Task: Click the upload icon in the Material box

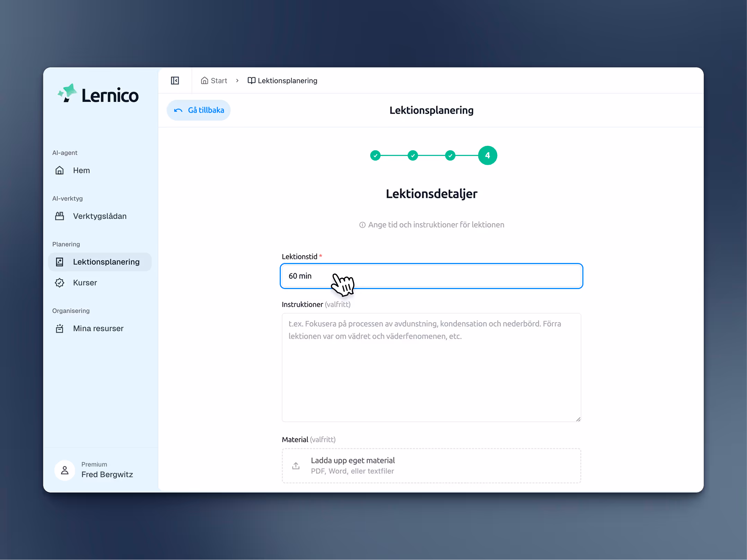Action: coord(296,465)
